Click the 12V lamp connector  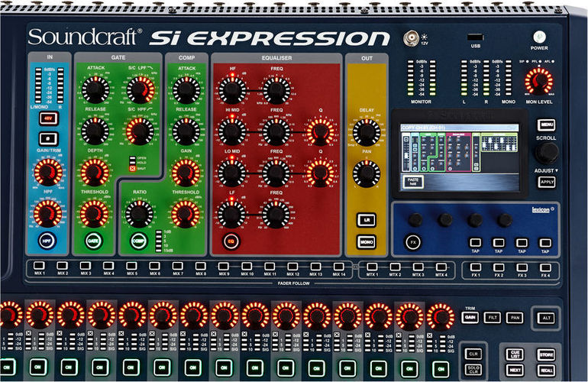(411, 38)
